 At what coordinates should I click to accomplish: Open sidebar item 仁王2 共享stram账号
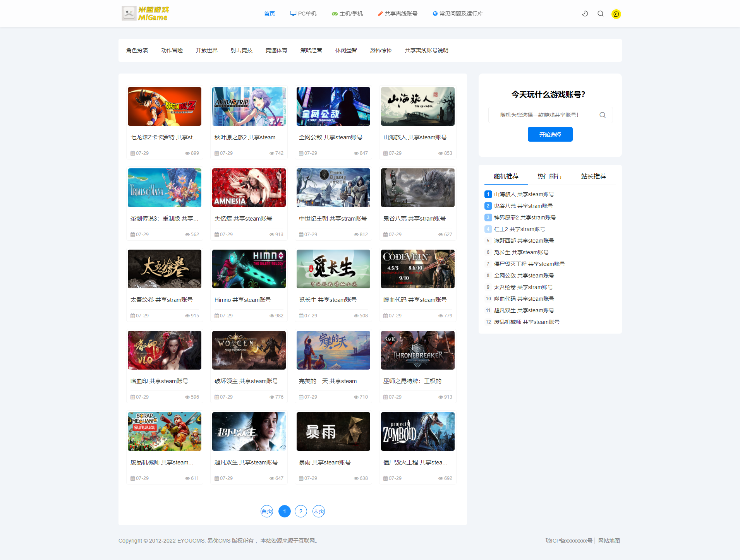(520, 229)
